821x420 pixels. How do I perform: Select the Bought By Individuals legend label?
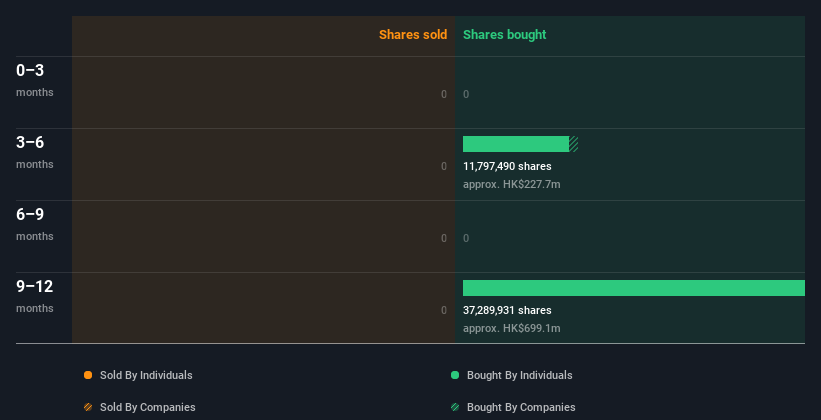pos(519,375)
